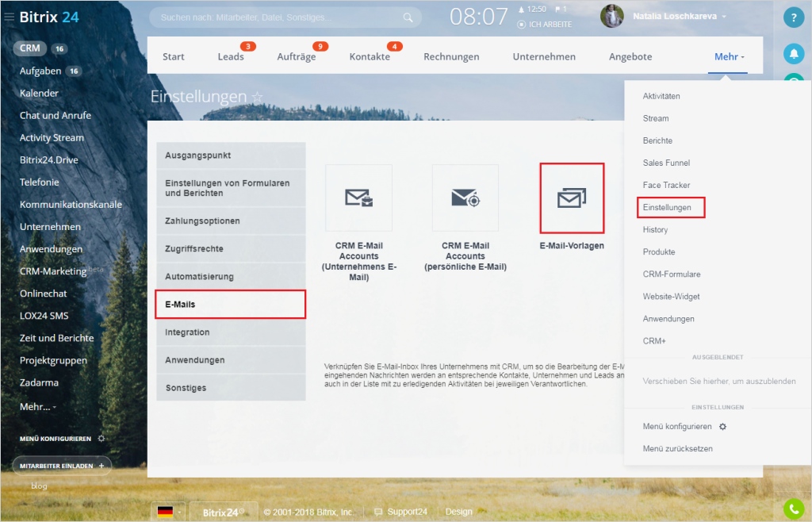Viewport: 812px width, 522px height.
Task: Open the E-Mail-Vorlagen icon
Action: pyautogui.click(x=572, y=198)
